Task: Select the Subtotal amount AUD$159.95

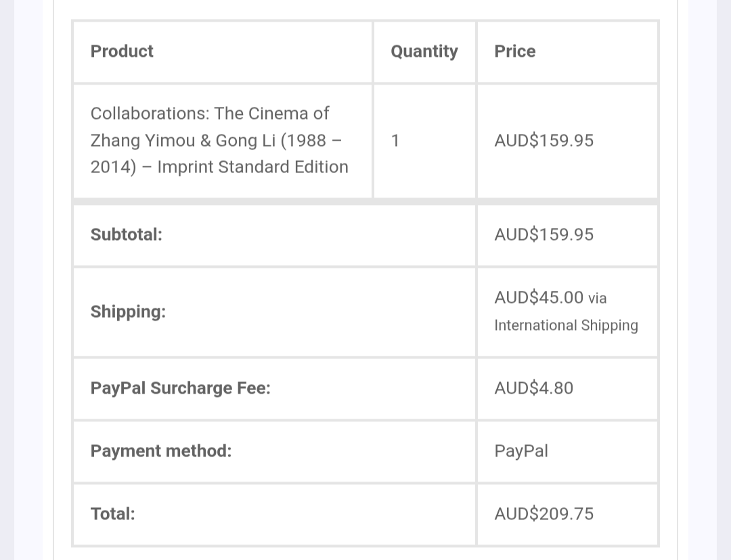Action: 544,235
